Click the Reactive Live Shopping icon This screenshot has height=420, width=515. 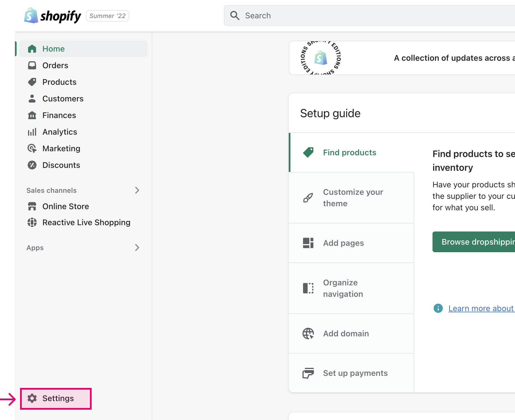tap(32, 222)
